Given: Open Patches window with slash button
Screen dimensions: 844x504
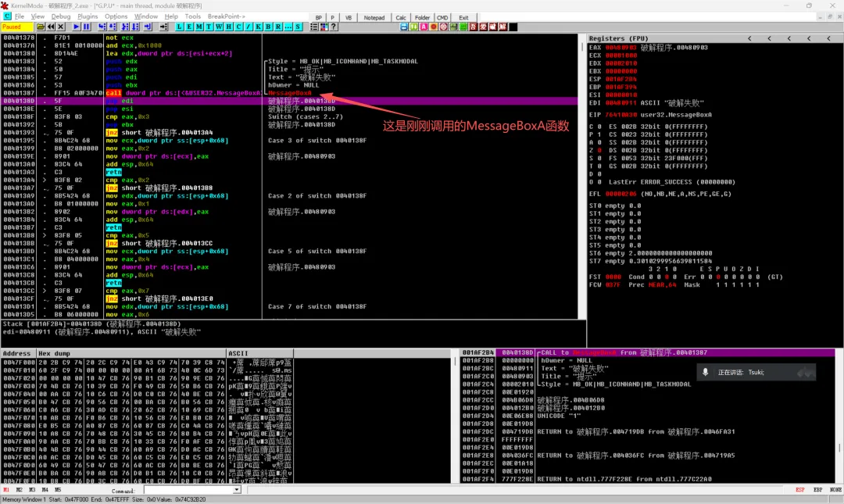Looking at the screenshot, I should pyautogui.click(x=249, y=27).
